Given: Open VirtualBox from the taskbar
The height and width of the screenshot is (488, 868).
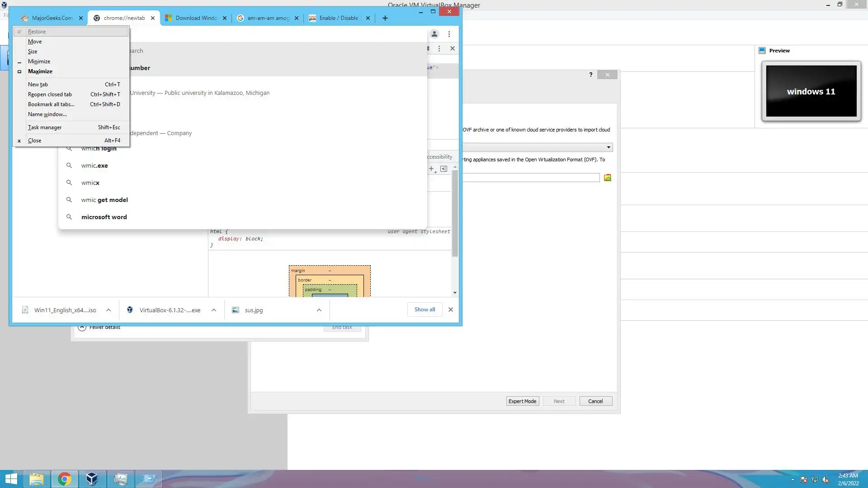Looking at the screenshot, I should coord(92,479).
